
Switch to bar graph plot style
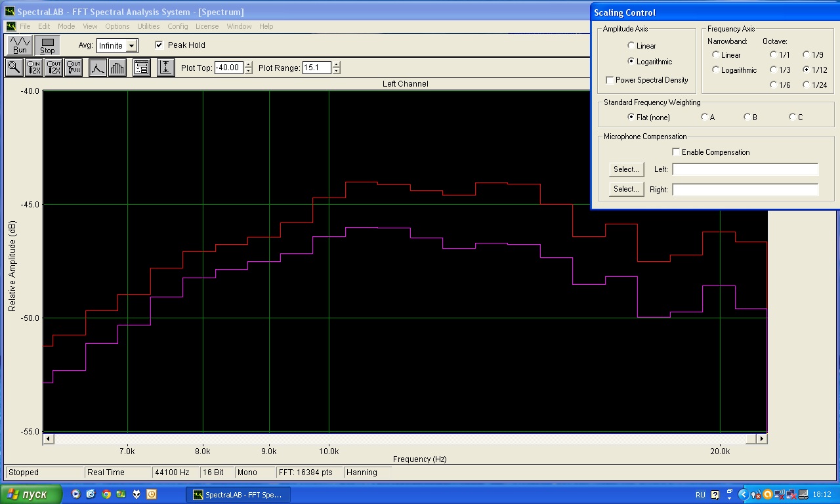pos(117,68)
